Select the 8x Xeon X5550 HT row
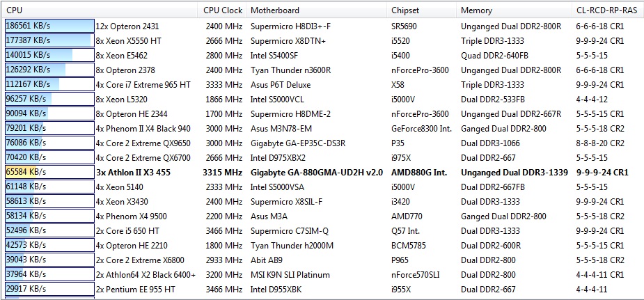644x300 pixels. pyautogui.click(x=129, y=40)
